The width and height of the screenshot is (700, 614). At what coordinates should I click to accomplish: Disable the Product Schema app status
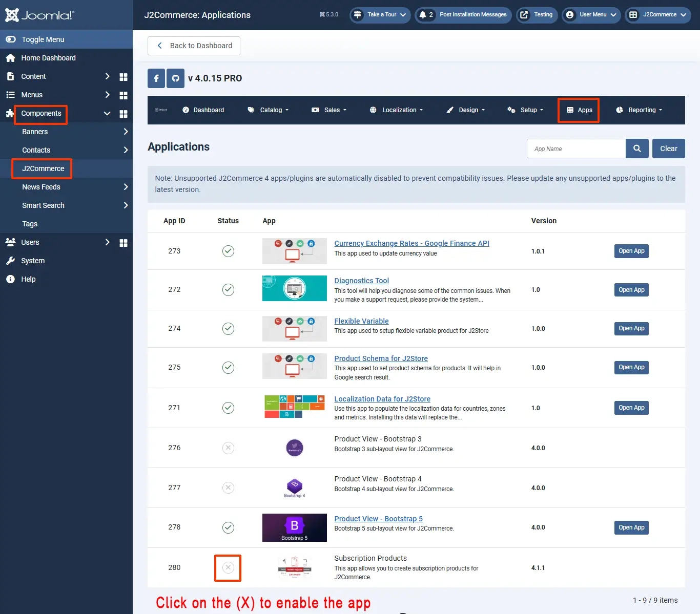coord(228,367)
